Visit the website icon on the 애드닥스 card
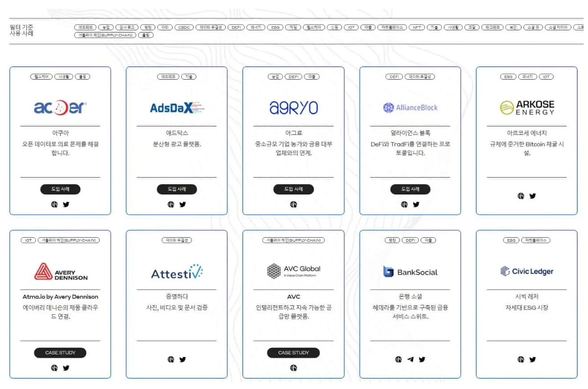Screen dimensions: 588x389 pos(171,205)
